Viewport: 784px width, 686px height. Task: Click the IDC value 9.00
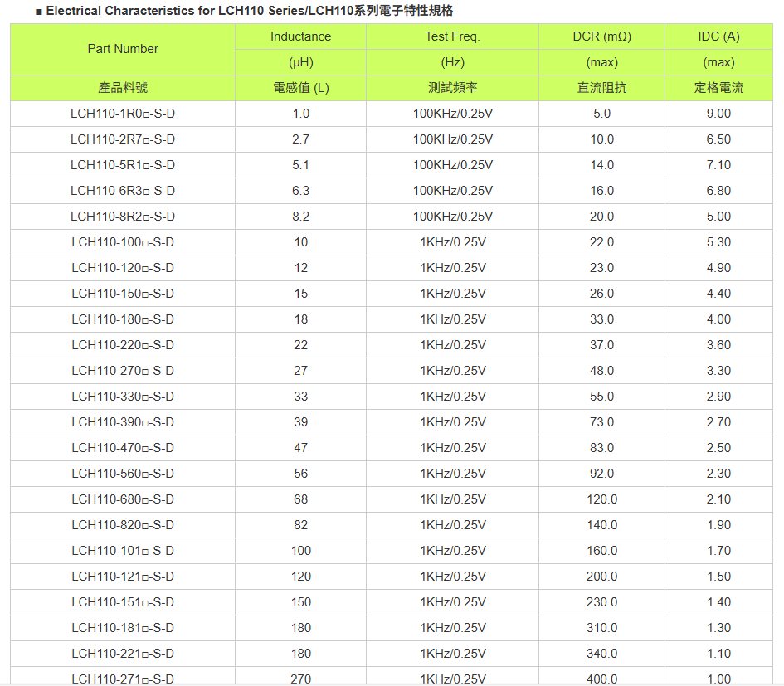[718, 114]
